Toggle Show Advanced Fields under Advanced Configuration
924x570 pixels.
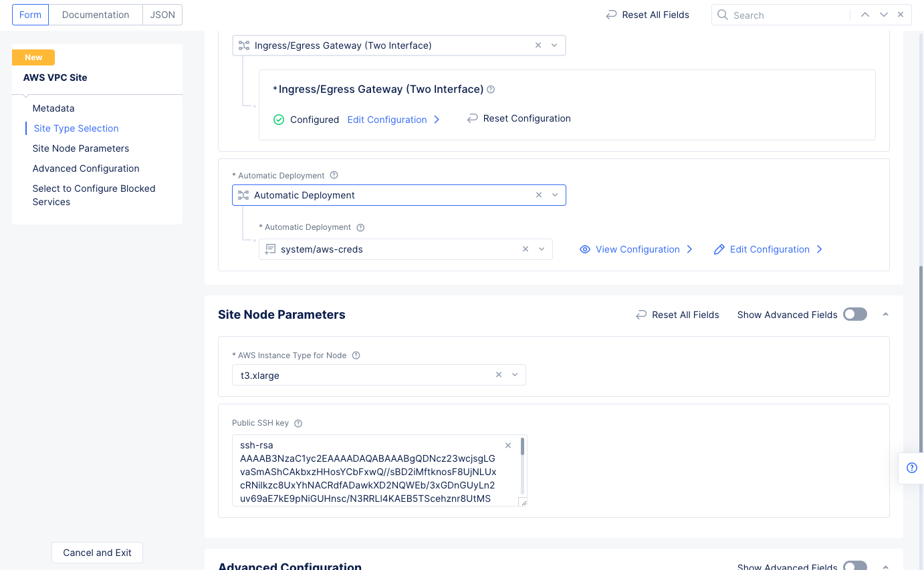854,565
